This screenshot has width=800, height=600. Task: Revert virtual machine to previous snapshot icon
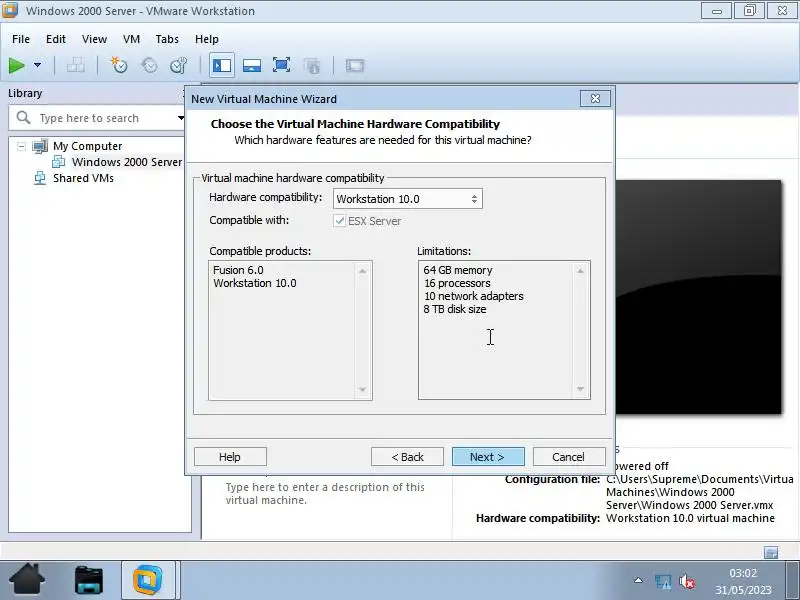(x=149, y=65)
